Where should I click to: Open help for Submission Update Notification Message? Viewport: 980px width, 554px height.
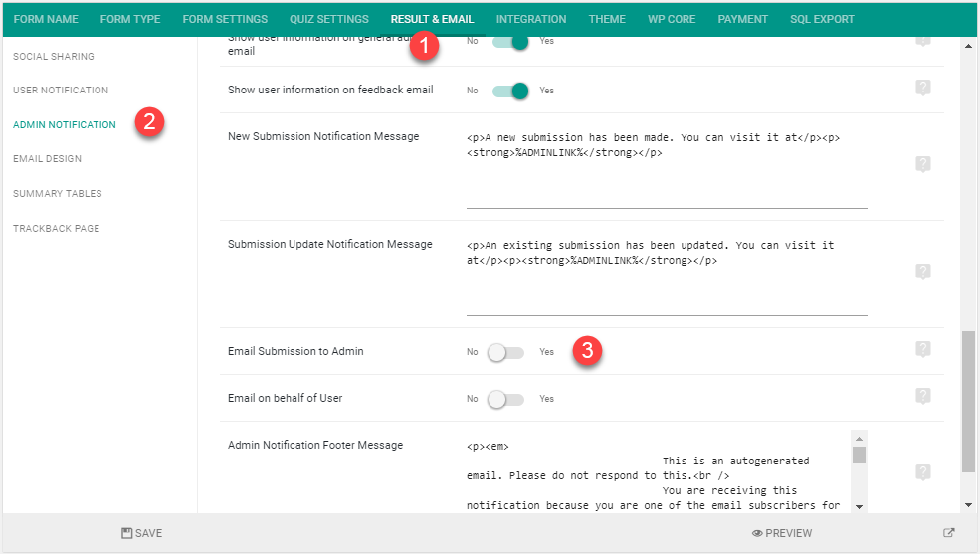point(923,272)
